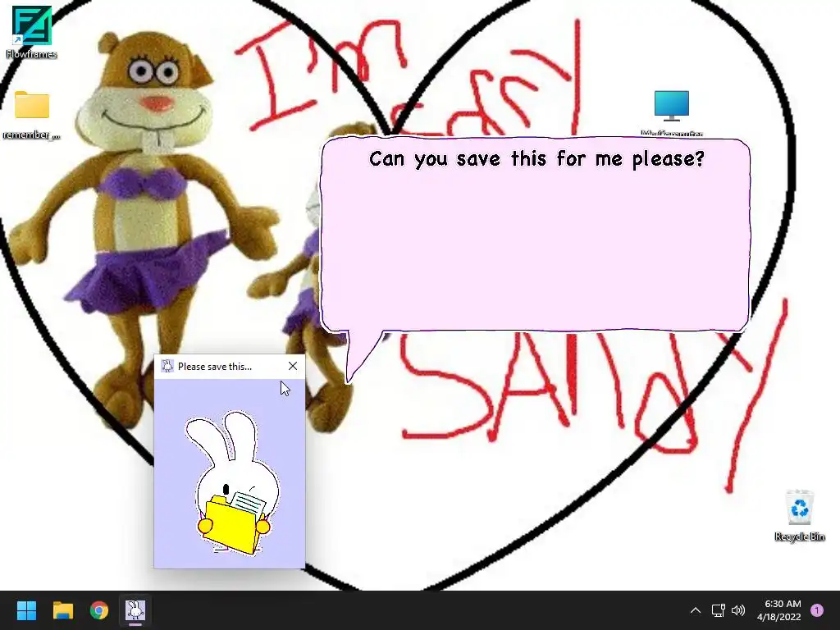
Task: Open the notification center badge
Action: [x=817, y=610]
